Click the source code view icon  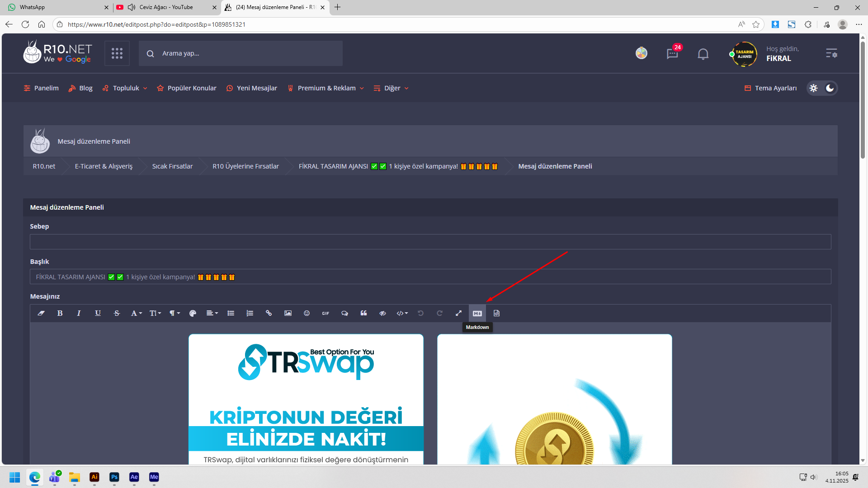[496, 313]
